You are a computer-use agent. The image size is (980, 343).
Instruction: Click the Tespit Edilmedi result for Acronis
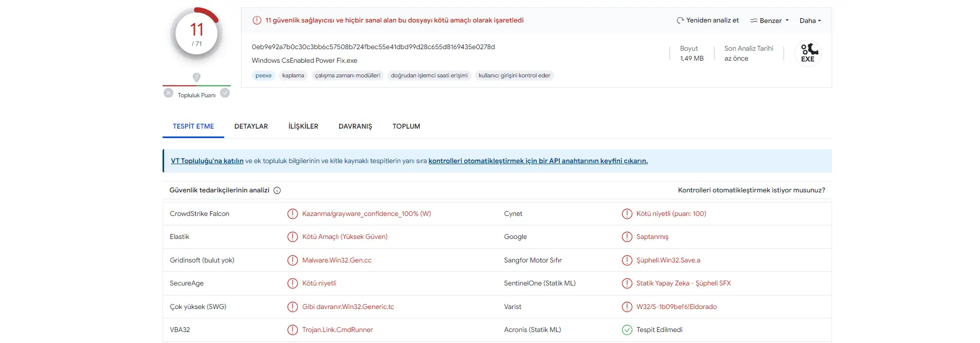[659, 330]
